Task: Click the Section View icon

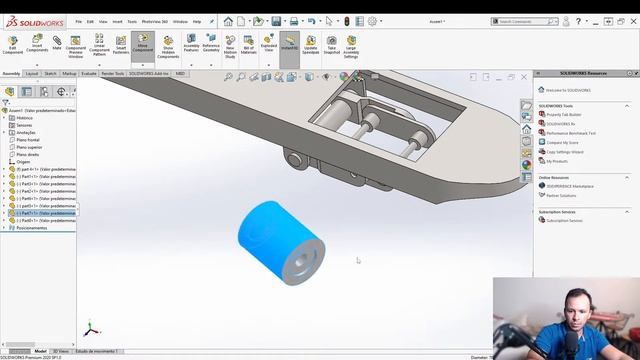Action: [x=266, y=77]
